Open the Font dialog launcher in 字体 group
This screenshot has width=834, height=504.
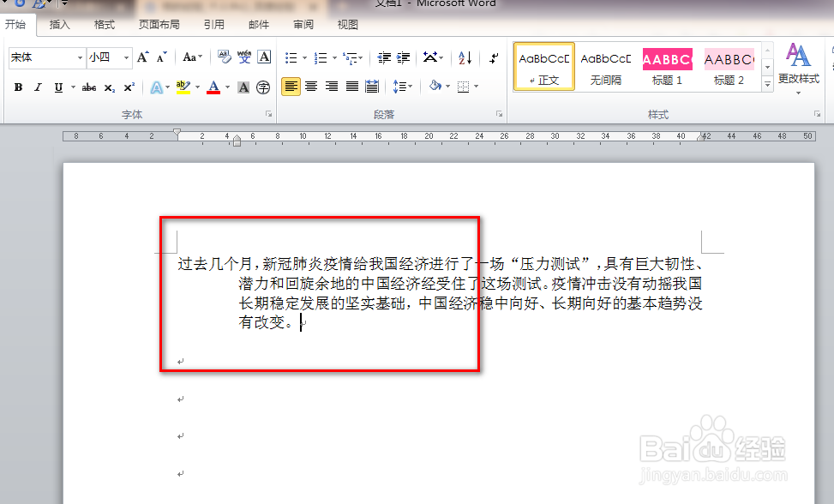click(267, 111)
